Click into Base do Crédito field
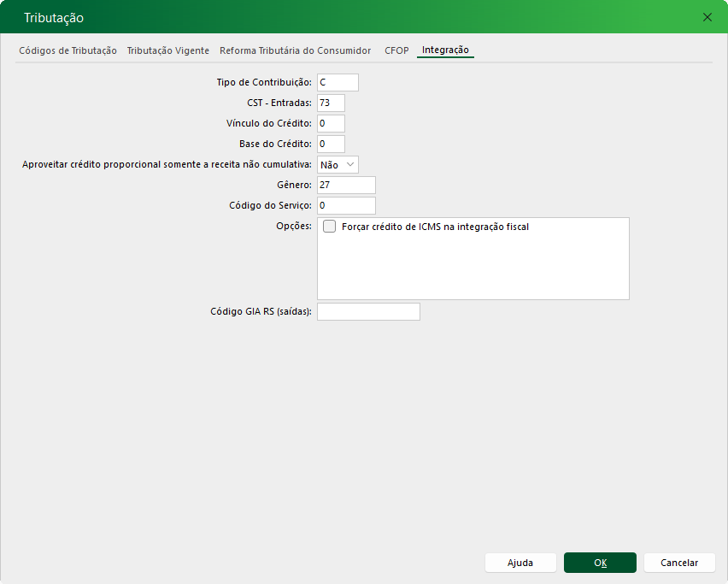This screenshot has width=728, height=584. click(331, 144)
